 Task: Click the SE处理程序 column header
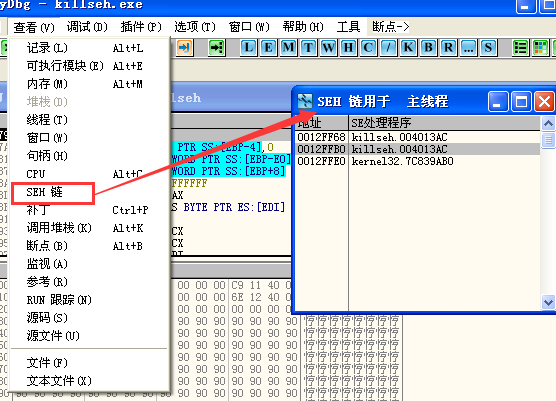pos(444,123)
